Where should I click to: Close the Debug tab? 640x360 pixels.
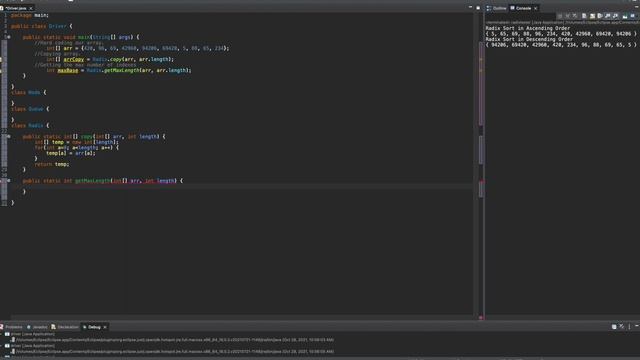(105, 327)
